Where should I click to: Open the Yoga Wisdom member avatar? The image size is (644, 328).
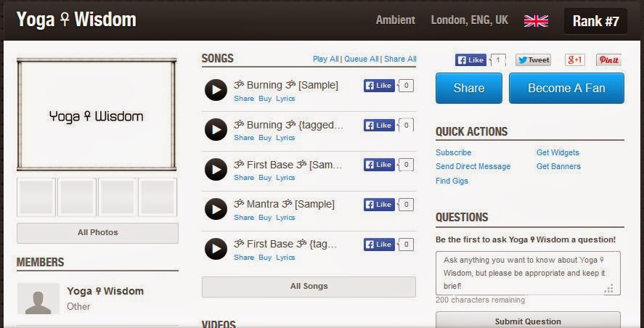click(x=38, y=298)
